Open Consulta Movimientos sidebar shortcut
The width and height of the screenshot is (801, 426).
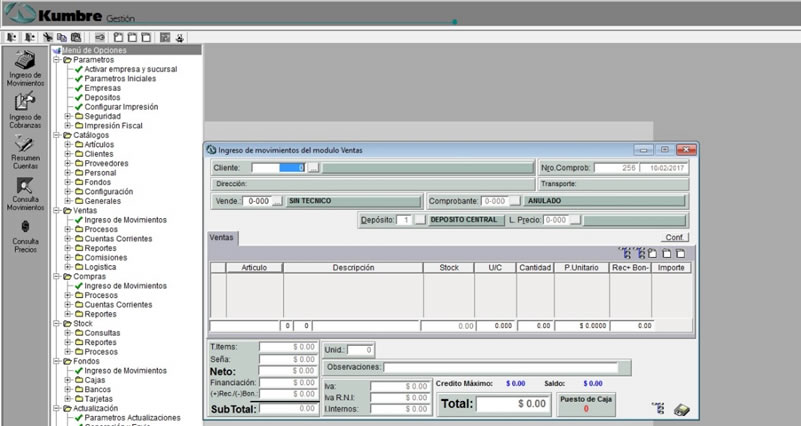click(25, 194)
